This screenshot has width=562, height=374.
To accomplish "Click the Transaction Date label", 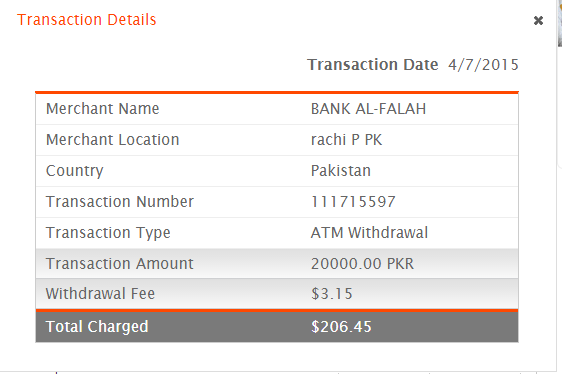I will tap(373, 65).
